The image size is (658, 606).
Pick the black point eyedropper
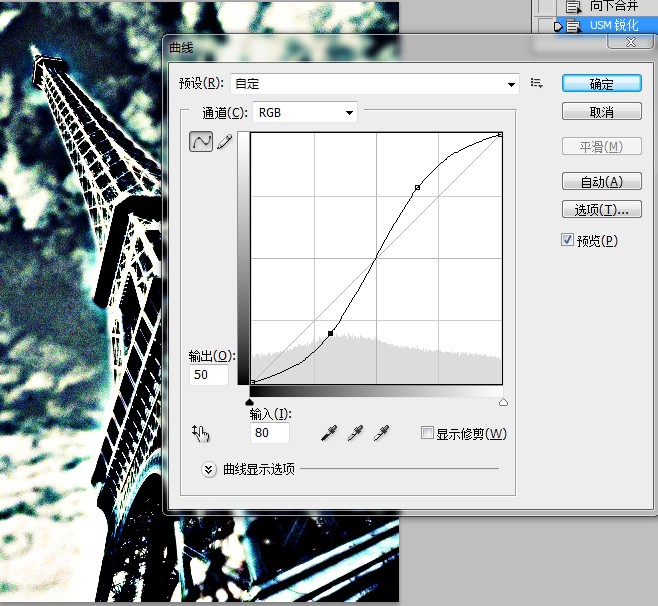pos(329,433)
